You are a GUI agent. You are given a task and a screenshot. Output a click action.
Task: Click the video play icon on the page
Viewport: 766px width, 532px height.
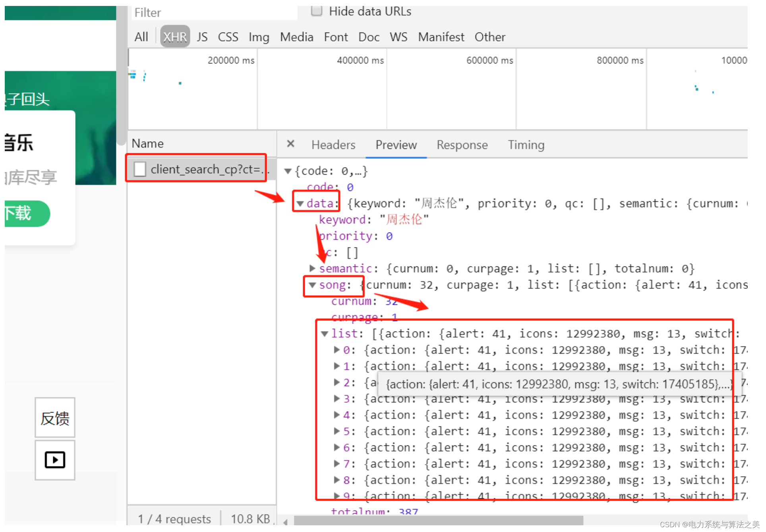pyautogui.click(x=54, y=460)
